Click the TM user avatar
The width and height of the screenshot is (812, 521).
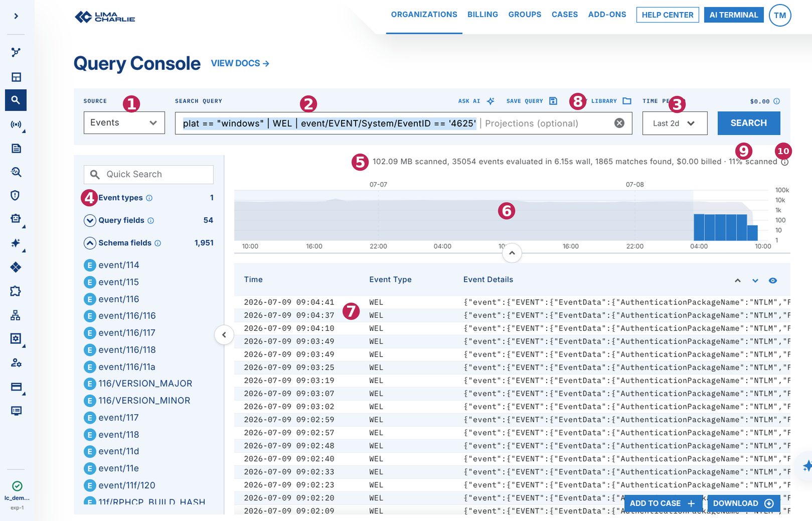pos(780,15)
